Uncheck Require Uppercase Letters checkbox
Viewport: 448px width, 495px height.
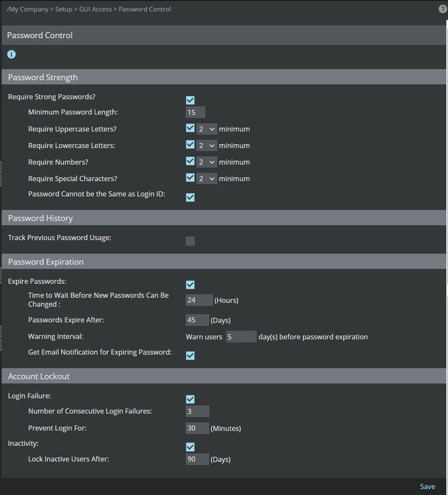[x=190, y=128]
